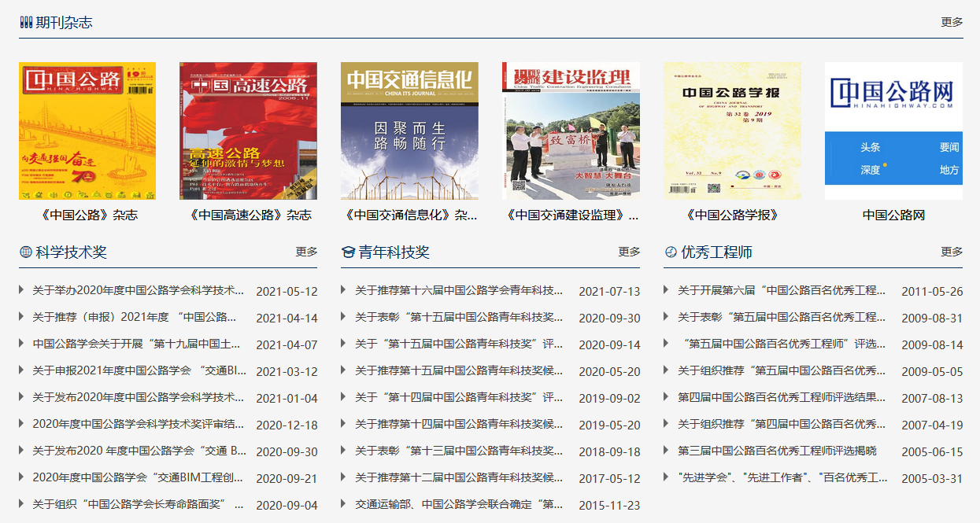This screenshot has width=980, height=523.
Task: Open 关于举办2020年度中国公路学会科学技术… article
Action: click(x=139, y=290)
